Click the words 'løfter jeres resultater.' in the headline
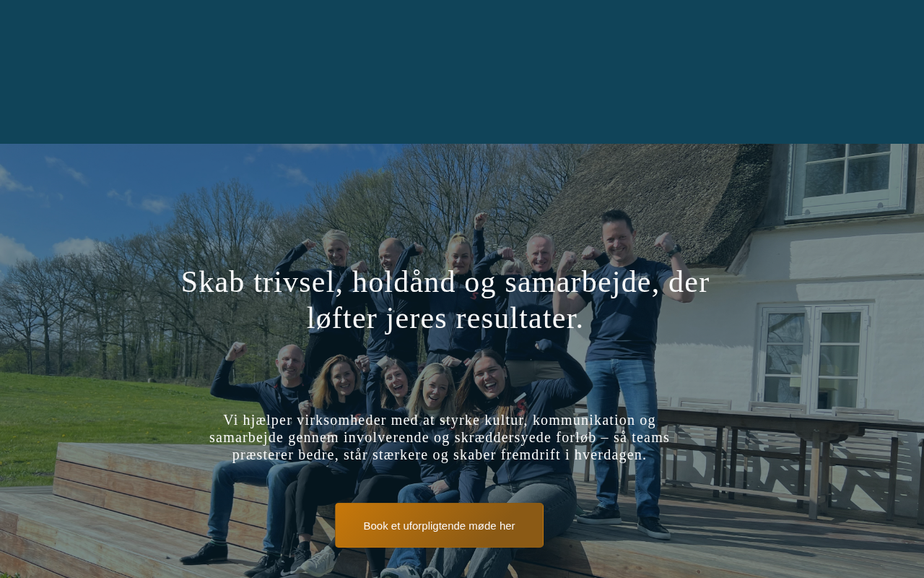Screen dimensions: 924x578 coord(445,319)
